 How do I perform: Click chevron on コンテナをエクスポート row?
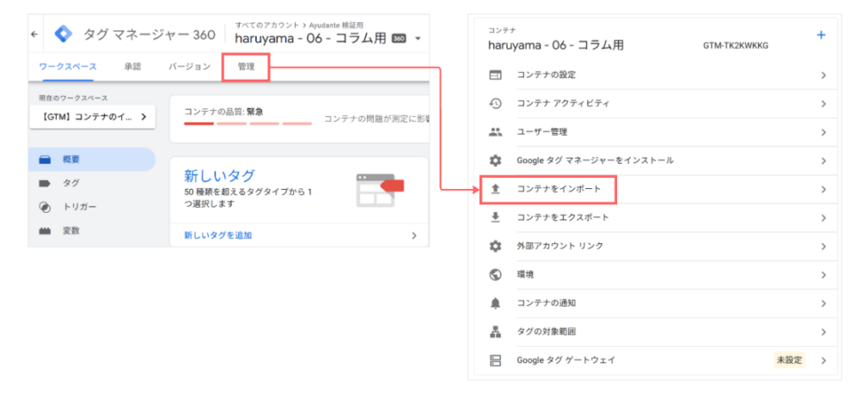tap(824, 218)
